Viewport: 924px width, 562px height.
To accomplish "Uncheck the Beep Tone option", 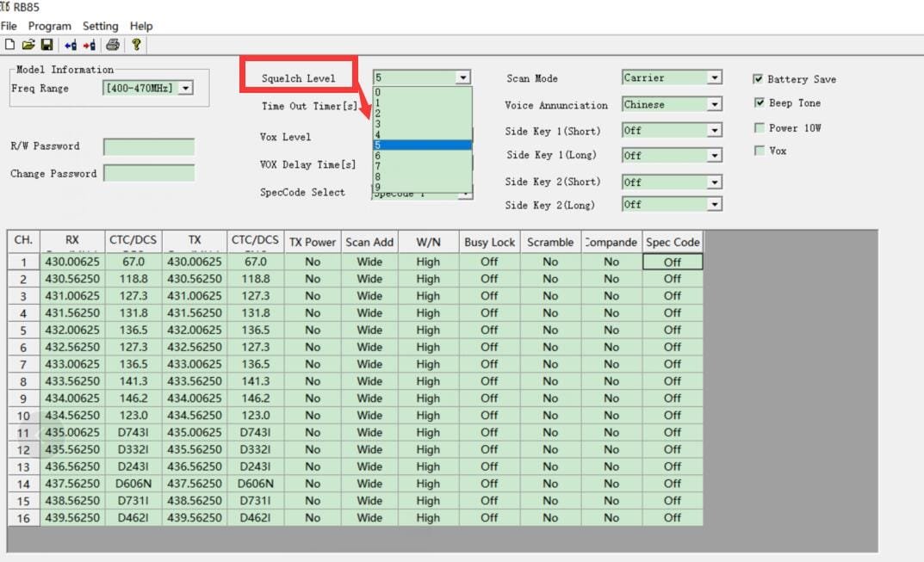I will click(x=759, y=102).
